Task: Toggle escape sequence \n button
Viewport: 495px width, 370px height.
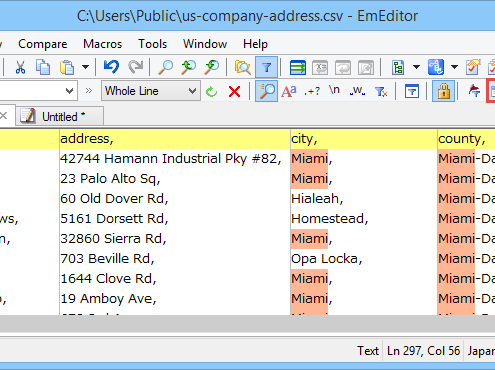Action: click(x=334, y=90)
